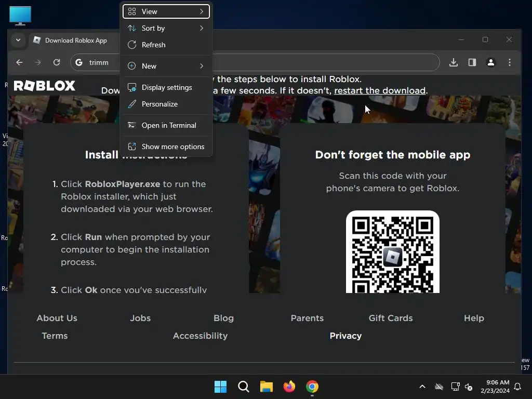The image size is (532, 399).
Task: Open Chrome profile icon
Action: [x=491, y=62]
